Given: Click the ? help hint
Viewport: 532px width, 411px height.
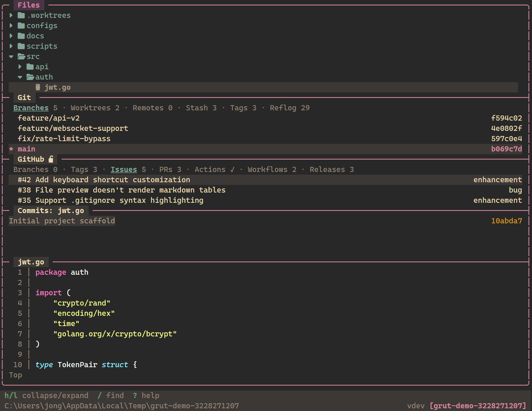Looking at the screenshot, I should [x=146, y=396].
